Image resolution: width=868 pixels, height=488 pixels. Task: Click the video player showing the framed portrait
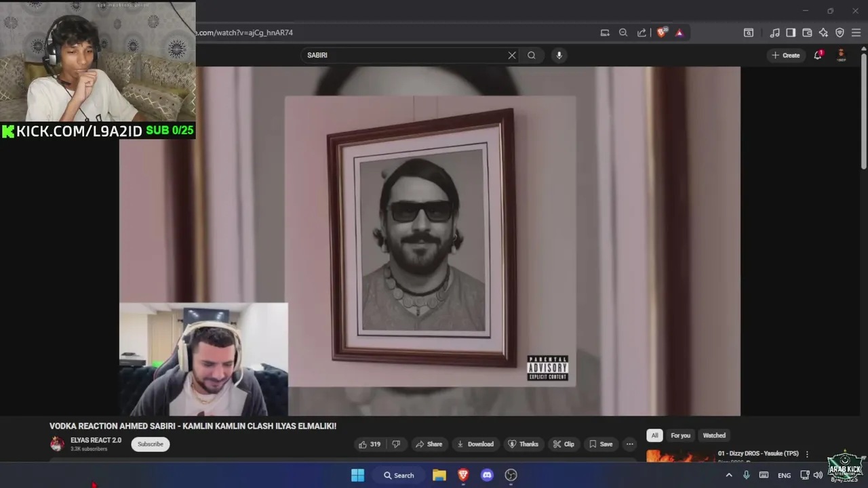(430, 241)
